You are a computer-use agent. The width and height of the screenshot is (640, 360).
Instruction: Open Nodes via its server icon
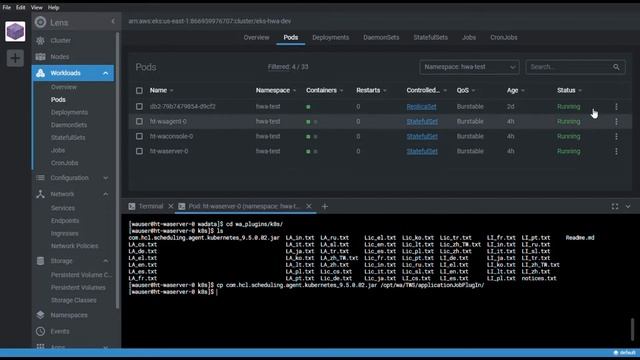point(40,57)
